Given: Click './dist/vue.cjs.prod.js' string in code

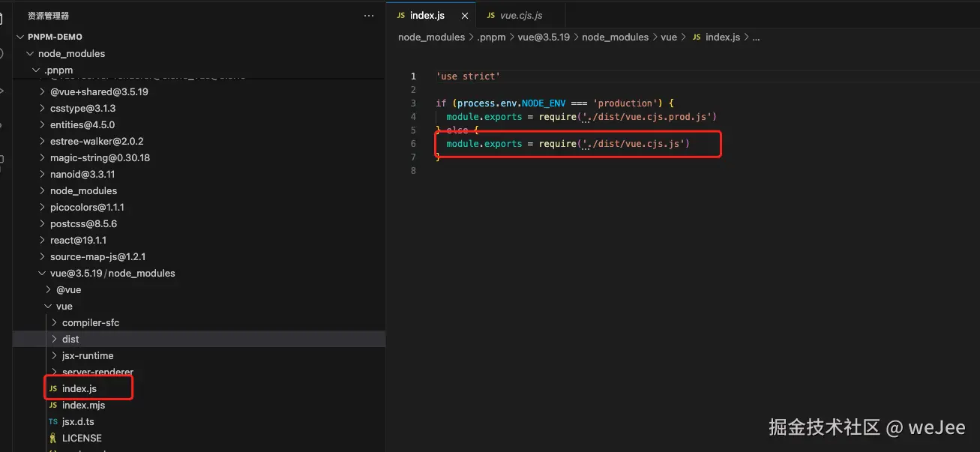Looking at the screenshot, I should pyautogui.click(x=647, y=117).
